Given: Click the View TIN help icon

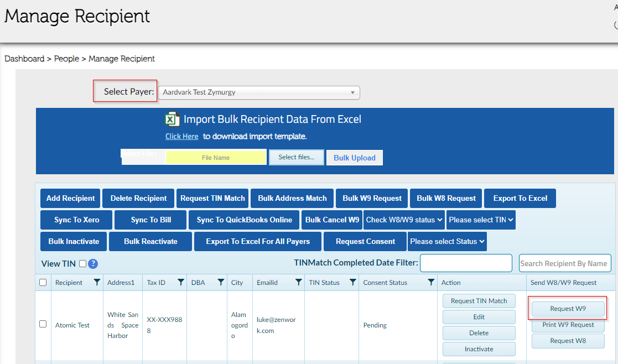Looking at the screenshot, I should point(93,264).
